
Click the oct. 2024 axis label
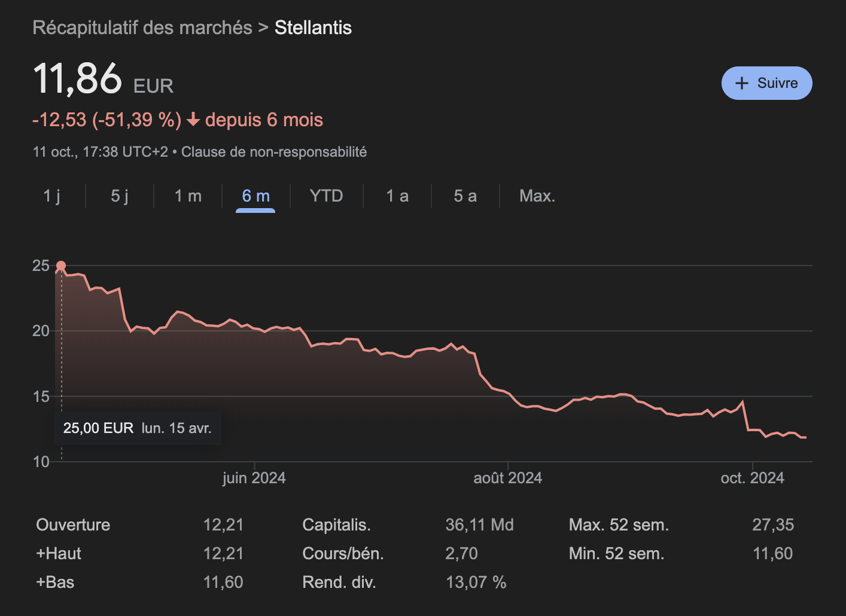[x=752, y=478]
